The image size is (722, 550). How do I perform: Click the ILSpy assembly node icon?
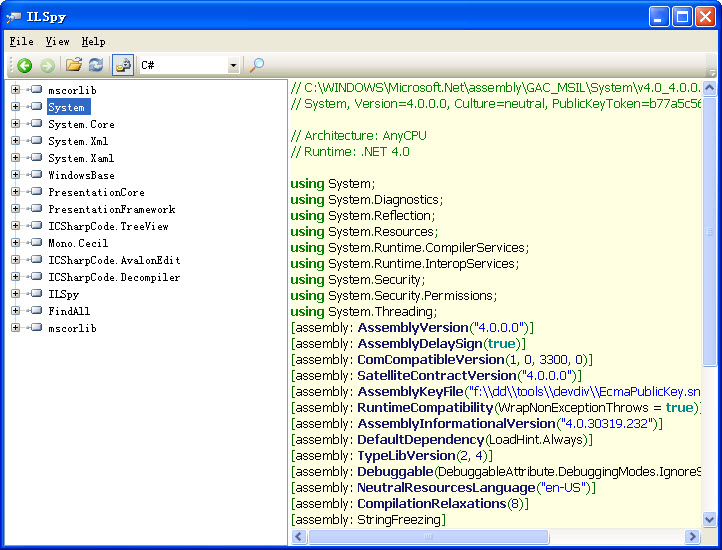36,294
